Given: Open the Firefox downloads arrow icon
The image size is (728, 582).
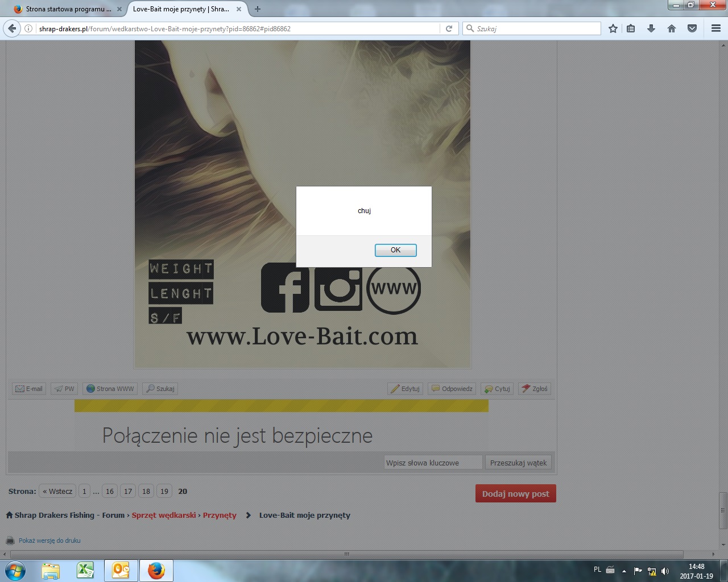Looking at the screenshot, I should pyautogui.click(x=651, y=28).
